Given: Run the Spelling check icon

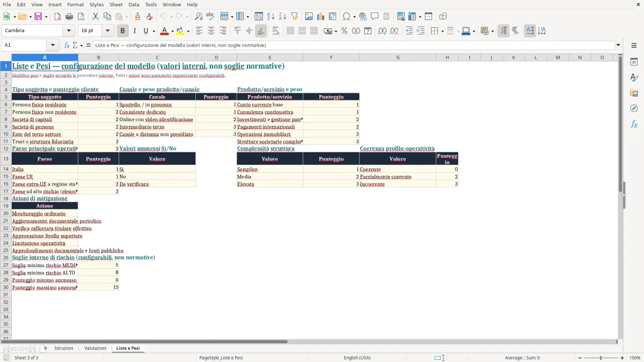Looking at the screenshot, I should coord(210,17).
